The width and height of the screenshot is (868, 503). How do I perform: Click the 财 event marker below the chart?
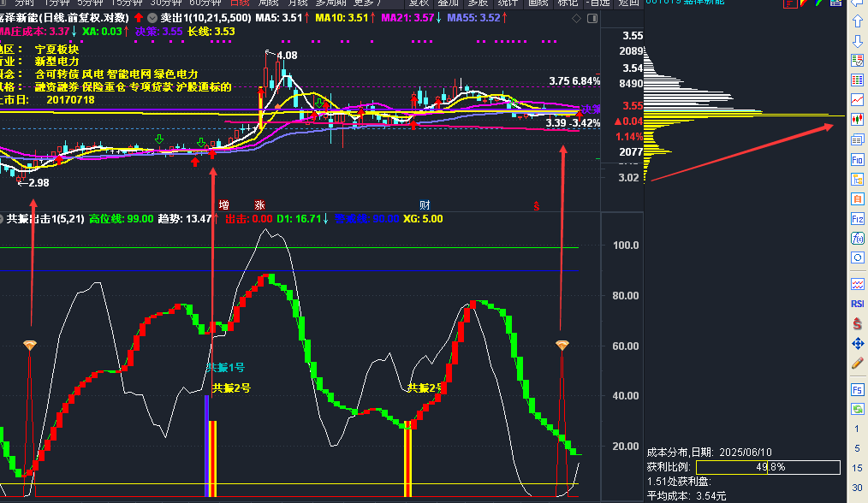coord(425,205)
